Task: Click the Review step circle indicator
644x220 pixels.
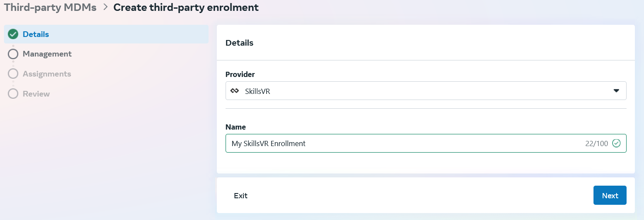Action: (13, 94)
